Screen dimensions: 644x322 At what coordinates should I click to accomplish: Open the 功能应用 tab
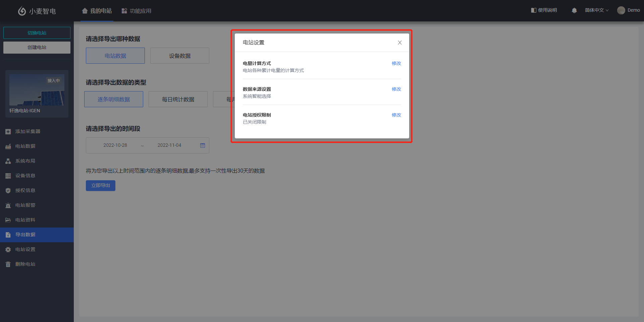click(137, 11)
